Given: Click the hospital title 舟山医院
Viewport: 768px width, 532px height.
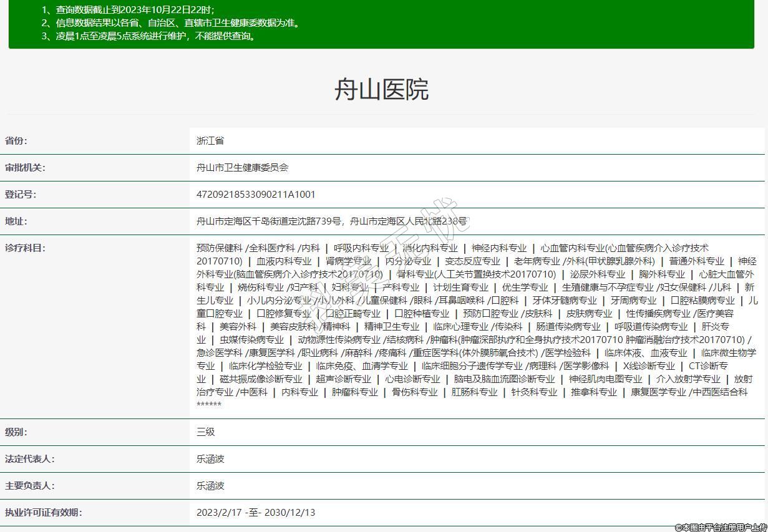Looking at the screenshot, I should (381, 90).
